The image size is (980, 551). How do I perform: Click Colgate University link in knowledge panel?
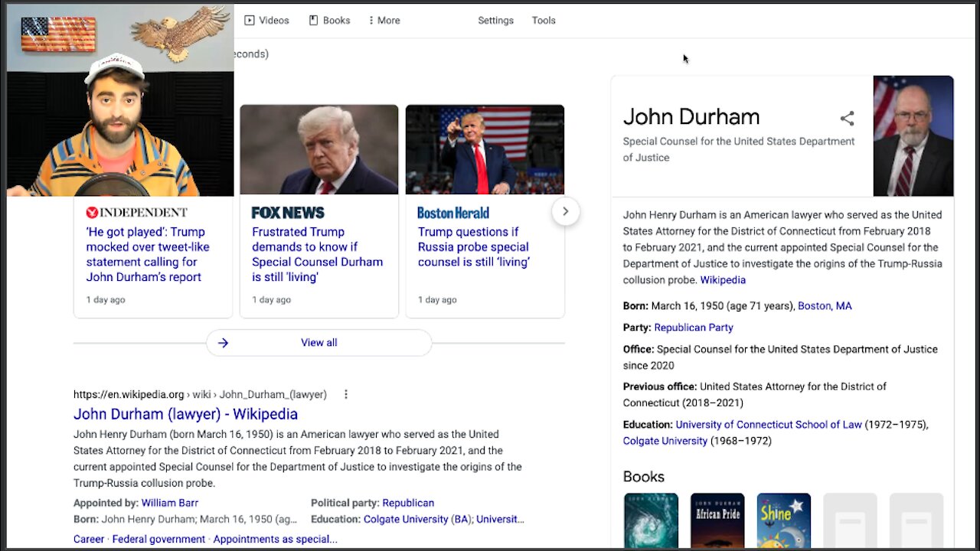tap(665, 441)
